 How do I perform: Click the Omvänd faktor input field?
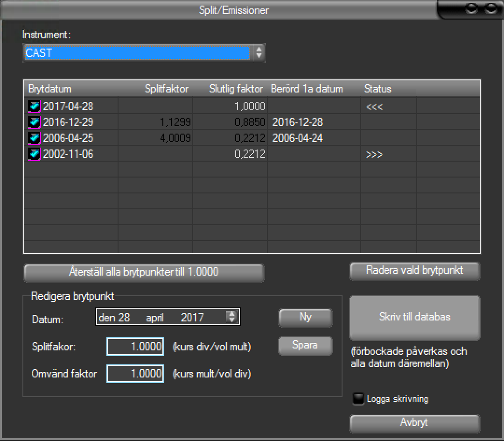135,374
